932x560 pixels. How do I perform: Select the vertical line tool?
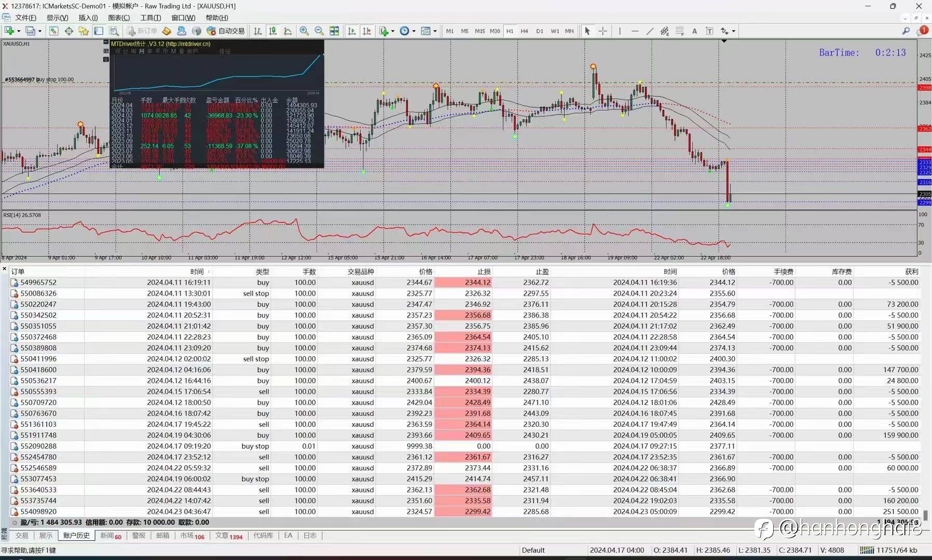click(x=620, y=31)
